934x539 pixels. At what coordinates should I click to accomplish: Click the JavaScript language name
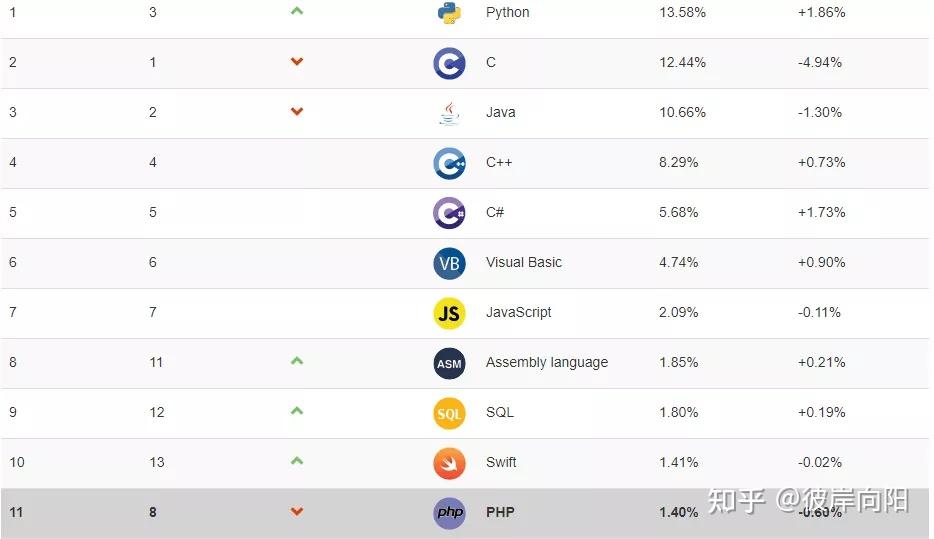[518, 312]
